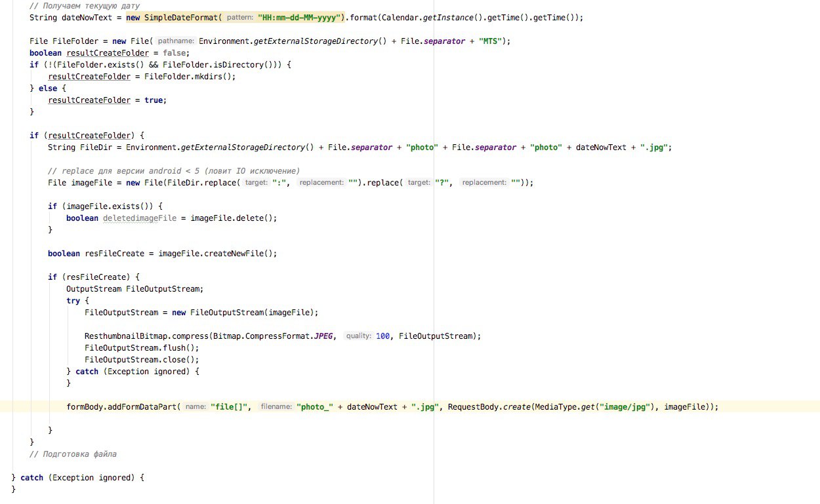Viewport: 820px width, 504px height.
Task: Click the "?" target string in replace call
Action: pyautogui.click(x=443, y=183)
